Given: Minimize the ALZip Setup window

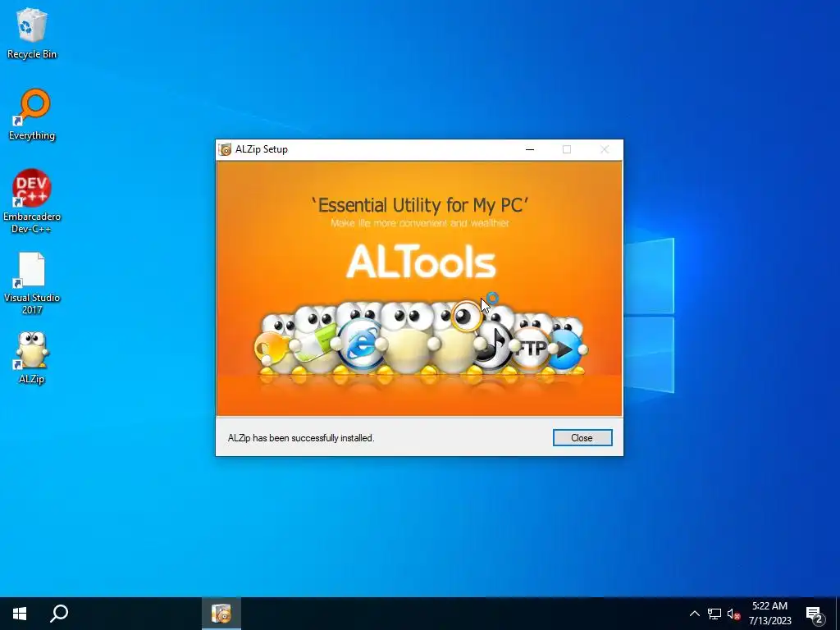Looking at the screenshot, I should click(530, 149).
